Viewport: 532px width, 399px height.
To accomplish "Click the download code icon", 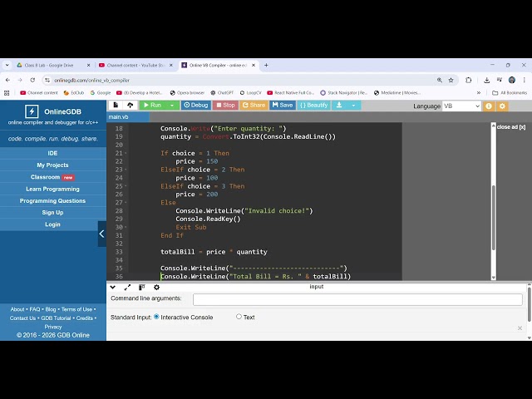I will click(339, 106).
